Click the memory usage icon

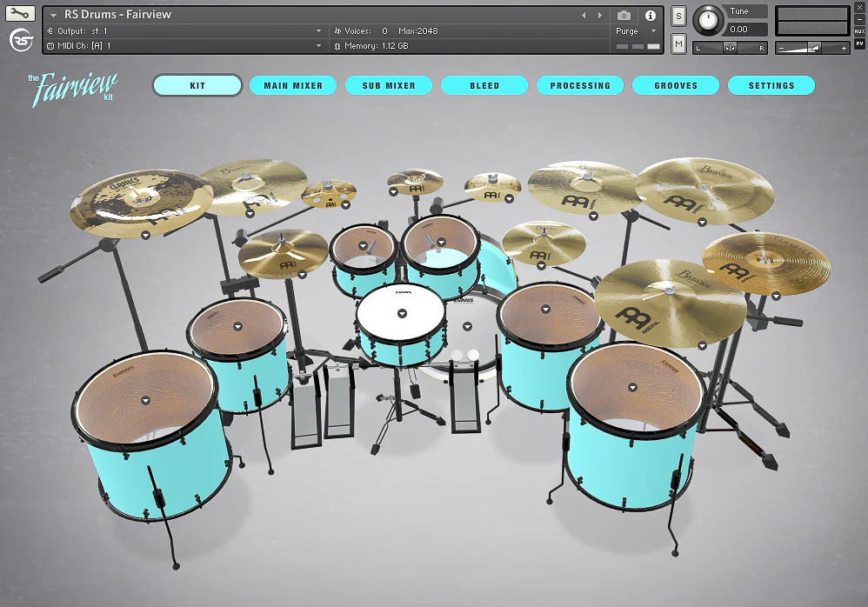click(x=337, y=46)
